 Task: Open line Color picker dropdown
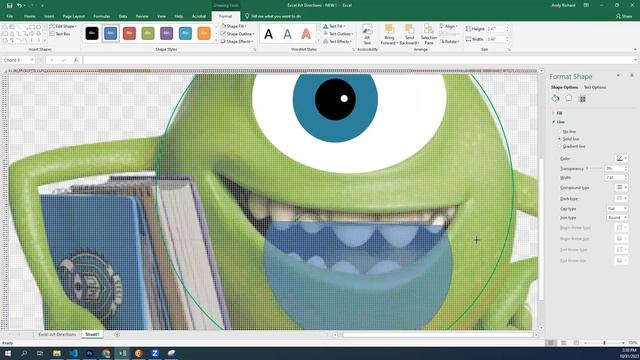tap(621, 158)
